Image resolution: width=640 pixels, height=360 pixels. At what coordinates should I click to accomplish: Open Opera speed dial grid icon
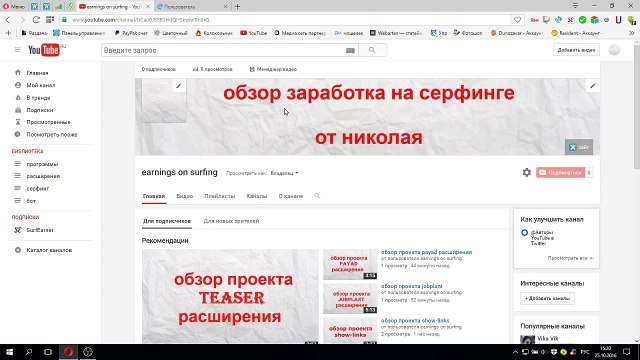click(x=50, y=20)
